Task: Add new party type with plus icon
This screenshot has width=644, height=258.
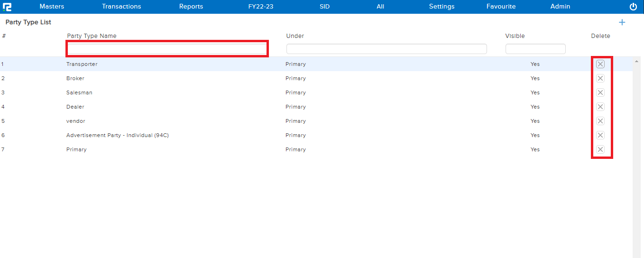Action: pyautogui.click(x=622, y=22)
